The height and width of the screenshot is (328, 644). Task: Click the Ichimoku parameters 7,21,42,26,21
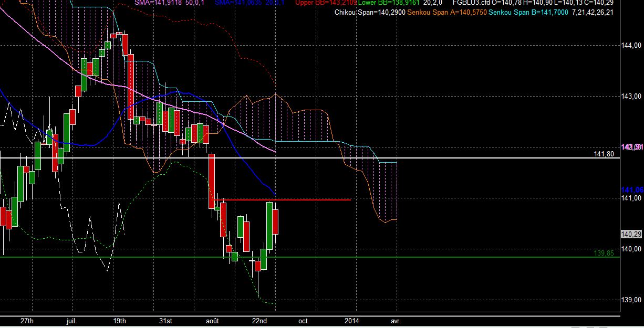[x=593, y=12]
